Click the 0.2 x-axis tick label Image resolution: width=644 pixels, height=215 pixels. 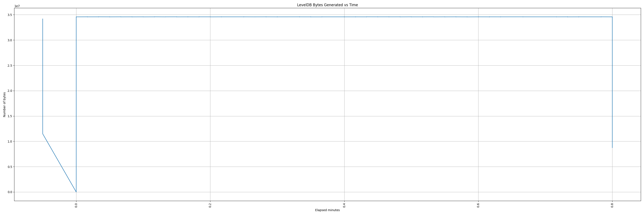(210, 206)
